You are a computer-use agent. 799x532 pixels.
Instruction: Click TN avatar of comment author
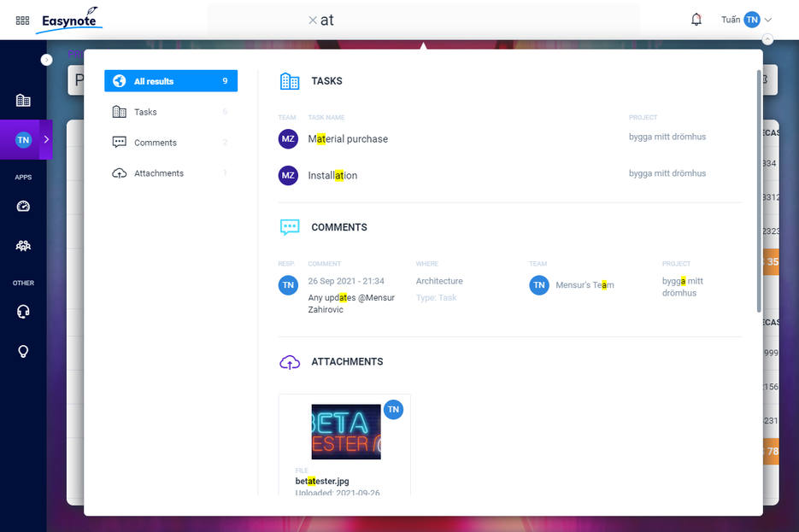(288, 285)
